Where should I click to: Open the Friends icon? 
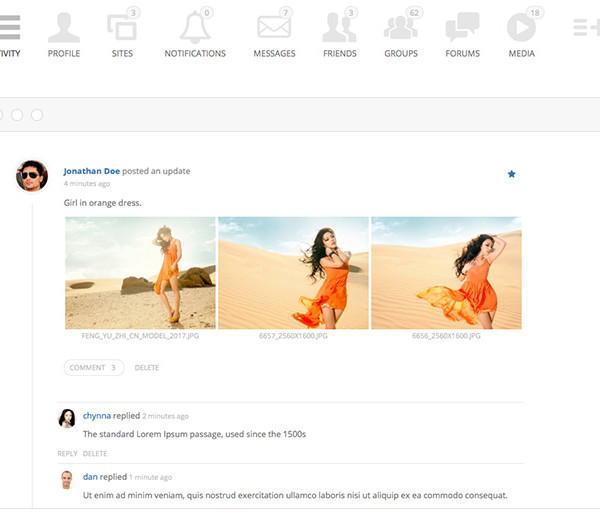[x=339, y=28]
